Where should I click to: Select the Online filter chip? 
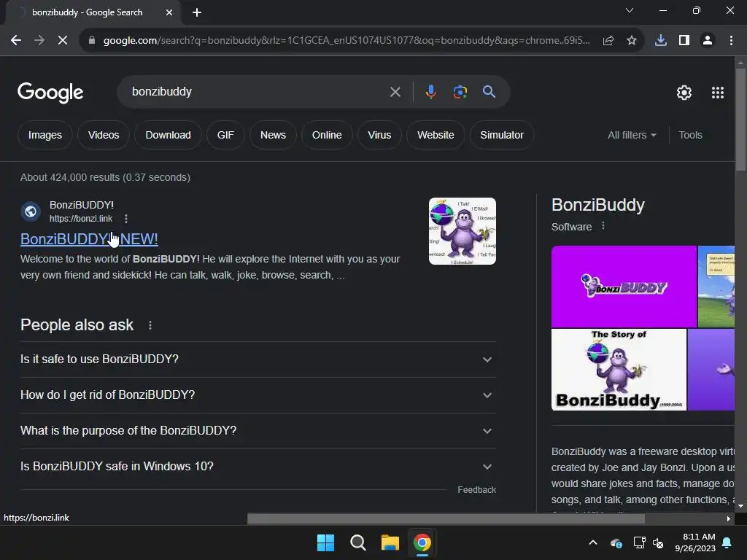pyautogui.click(x=327, y=135)
